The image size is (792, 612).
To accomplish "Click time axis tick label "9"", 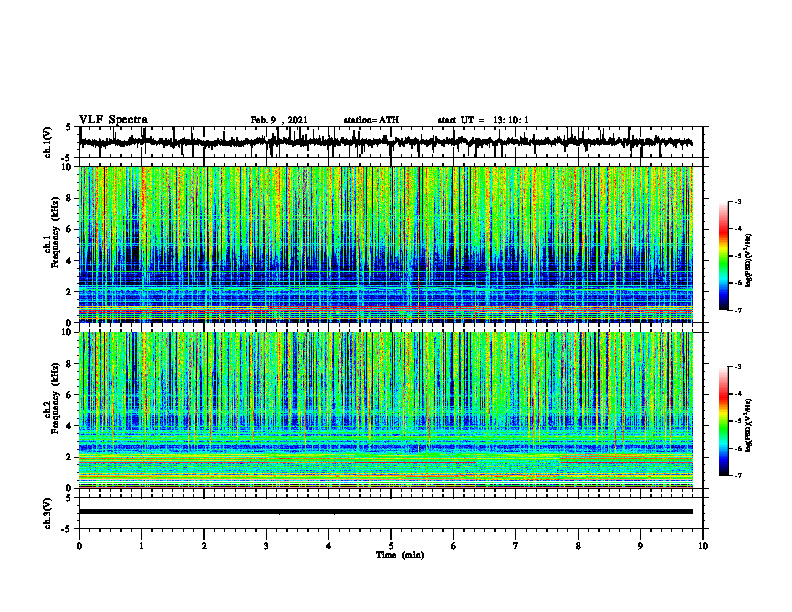I will pos(640,546).
